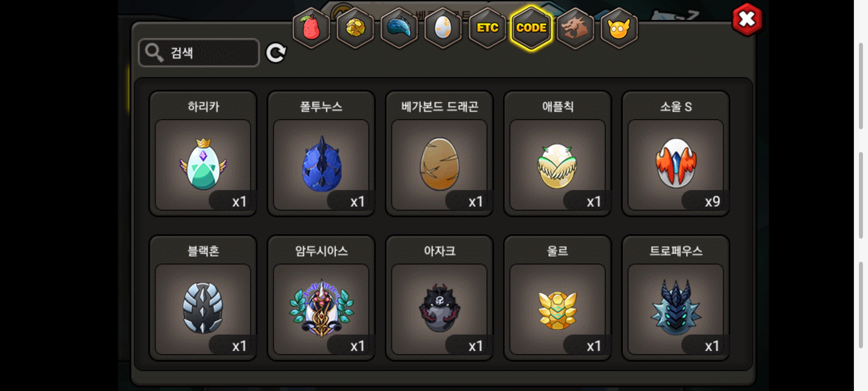868x391 pixels.
Task: Close the inventory with red X
Action: [747, 20]
